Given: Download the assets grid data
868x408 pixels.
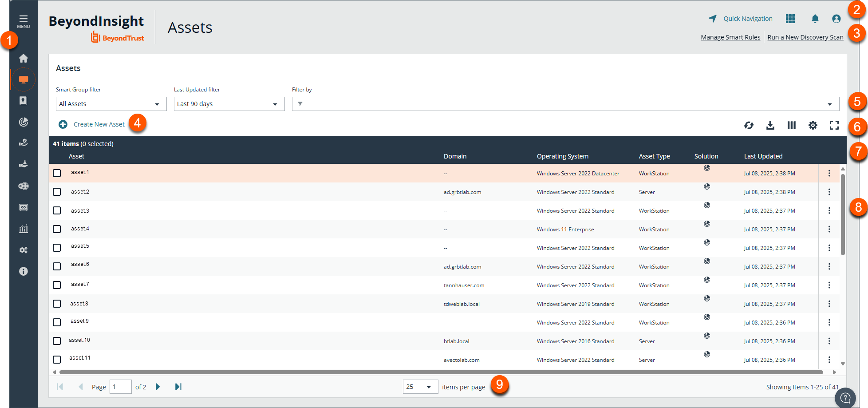Looking at the screenshot, I should pos(770,125).
